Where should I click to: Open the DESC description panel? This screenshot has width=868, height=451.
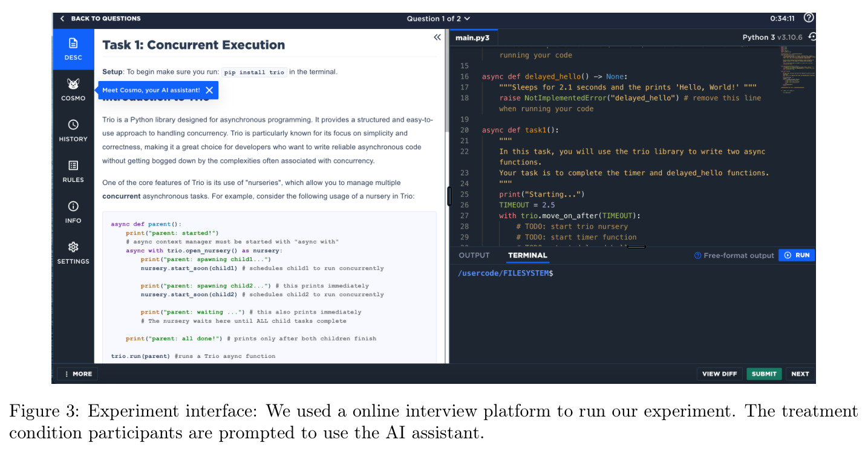(73, 49)
